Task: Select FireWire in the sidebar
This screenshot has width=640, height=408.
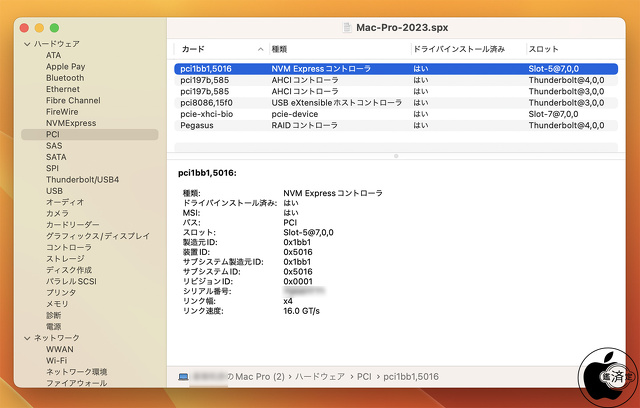Action: point(62,112)
